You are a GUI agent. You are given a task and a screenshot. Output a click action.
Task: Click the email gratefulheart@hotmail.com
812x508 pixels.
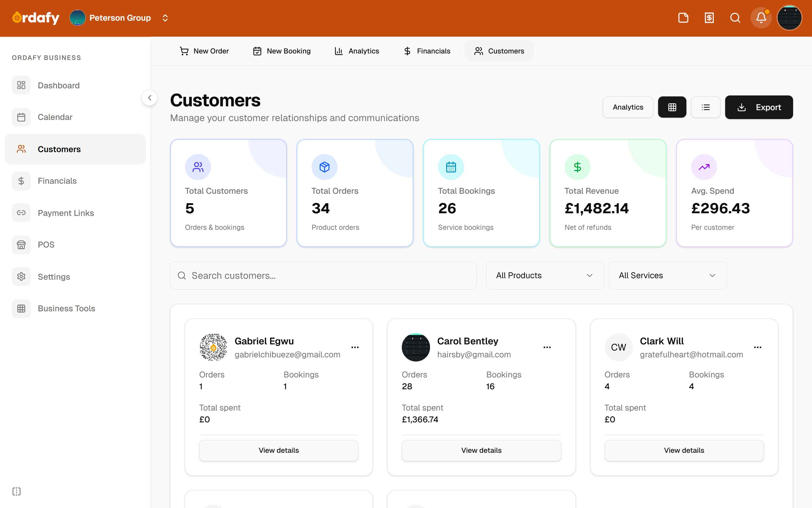click(x=691, y=354)
